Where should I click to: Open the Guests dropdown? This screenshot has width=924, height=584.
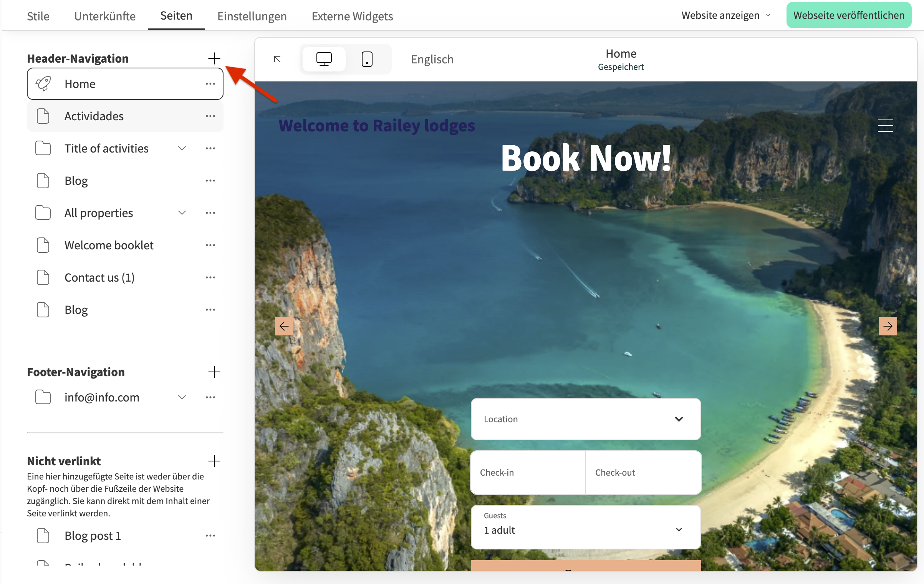tap(586, 527)
